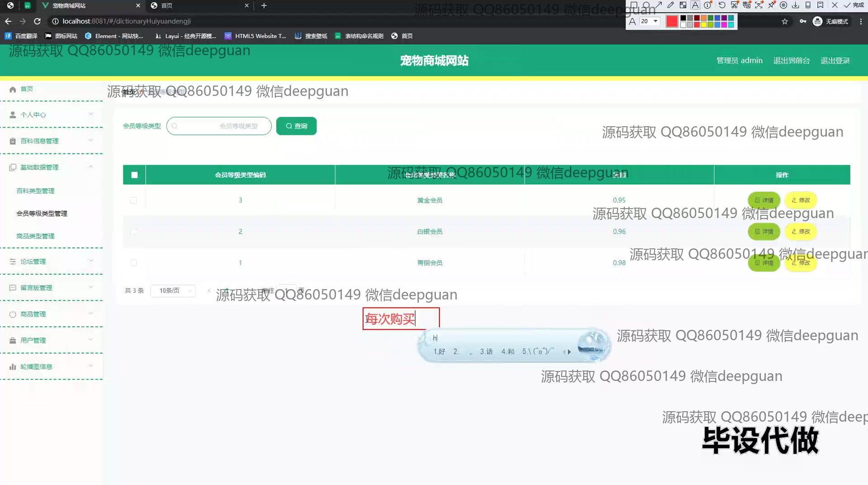Expand the 百科信息管理 menu chevron
Screen dimensions: 868x485
(x=91, y=140)
